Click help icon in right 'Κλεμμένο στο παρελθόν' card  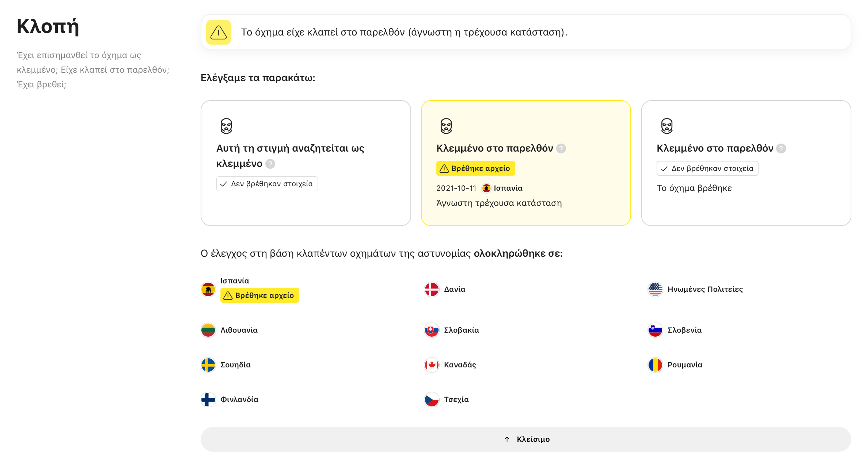click(781, 148)
